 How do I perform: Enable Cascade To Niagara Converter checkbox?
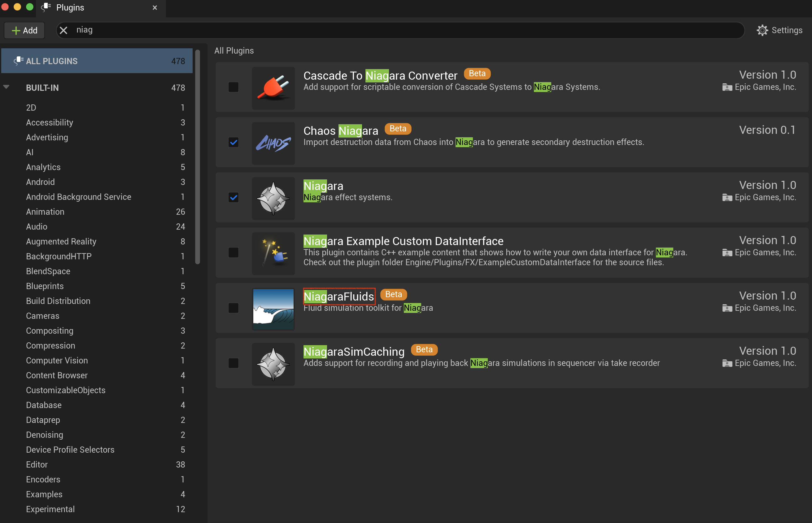233,87
